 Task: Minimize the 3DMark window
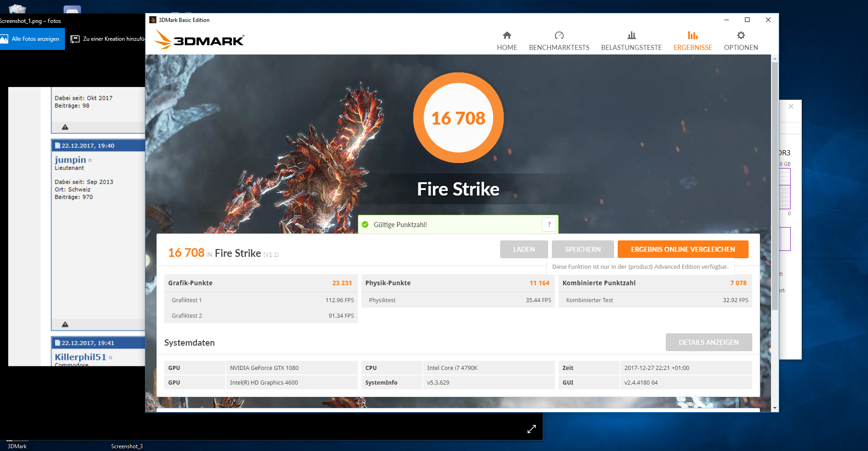pos(726,20)
